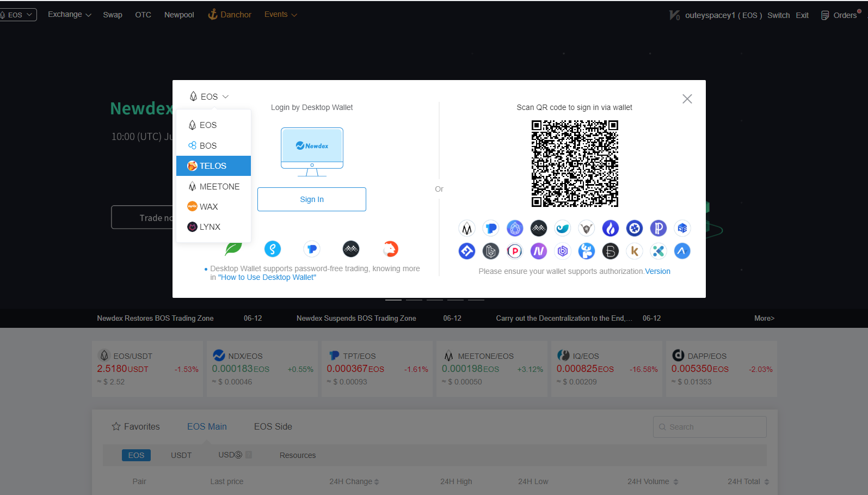Image resolution: width=868 pixels, height=495 pixels.
Task: Click black B wallet icon
Action: click(x=611, y=251)
